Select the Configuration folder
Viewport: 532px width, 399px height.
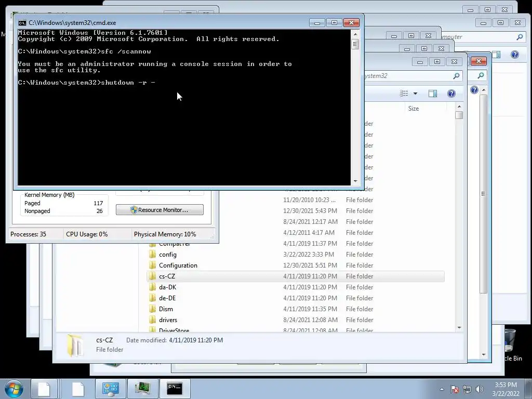pyautogui.click(x=178, y=265)
